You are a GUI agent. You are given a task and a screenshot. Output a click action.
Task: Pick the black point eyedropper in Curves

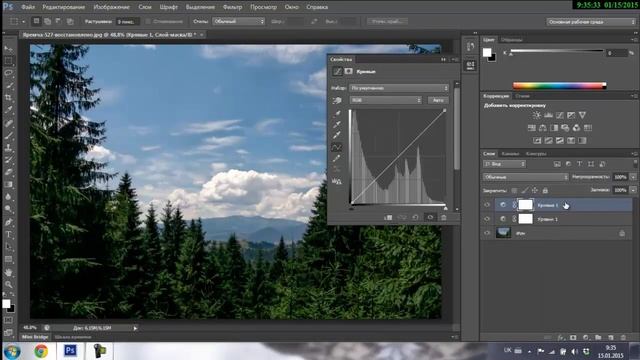(337, 113)
